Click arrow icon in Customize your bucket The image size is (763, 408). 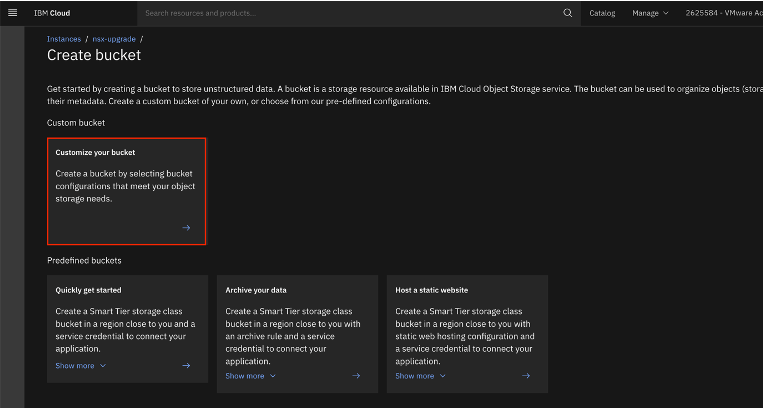point(186,228)
